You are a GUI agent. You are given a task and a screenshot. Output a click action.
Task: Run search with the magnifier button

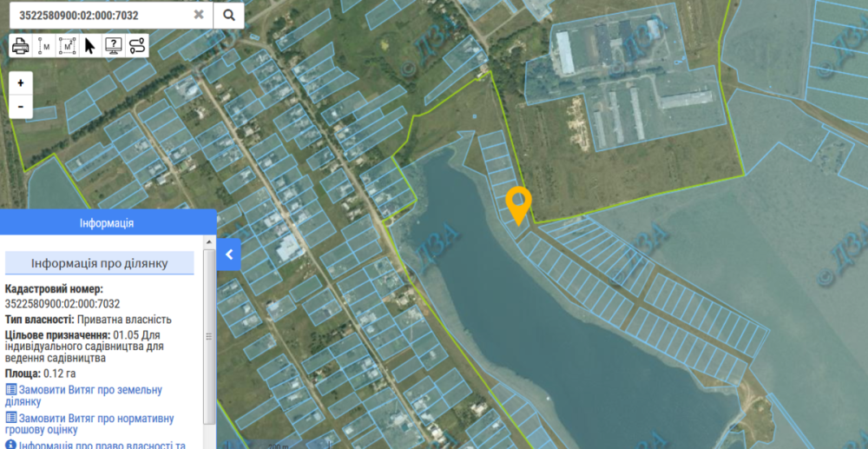228,15
